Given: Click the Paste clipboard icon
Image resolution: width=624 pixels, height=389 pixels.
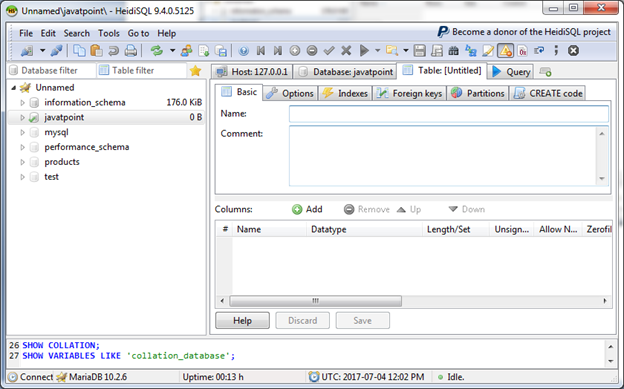Looking at the screenshot, I should pyautogui.click(x=96, y=51).
